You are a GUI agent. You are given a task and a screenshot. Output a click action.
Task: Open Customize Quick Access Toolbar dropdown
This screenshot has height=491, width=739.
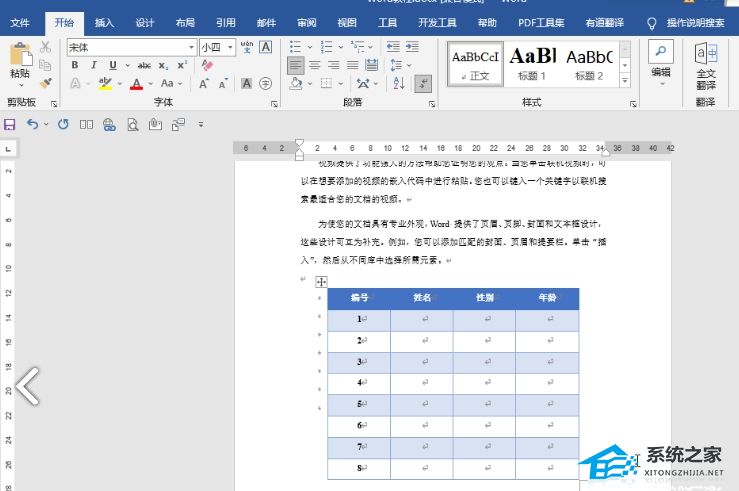click(x=201, y=124)
